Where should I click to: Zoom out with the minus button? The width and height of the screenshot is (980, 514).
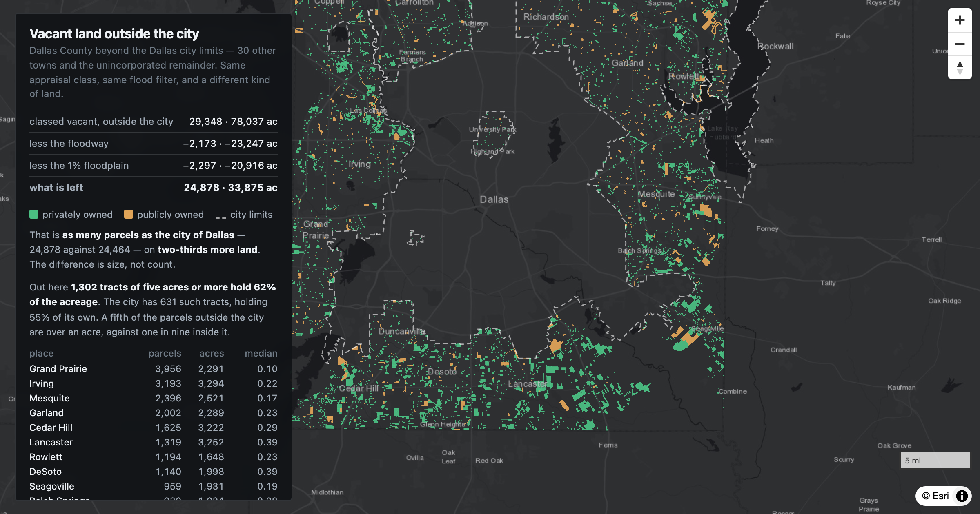tap(960, 44)
